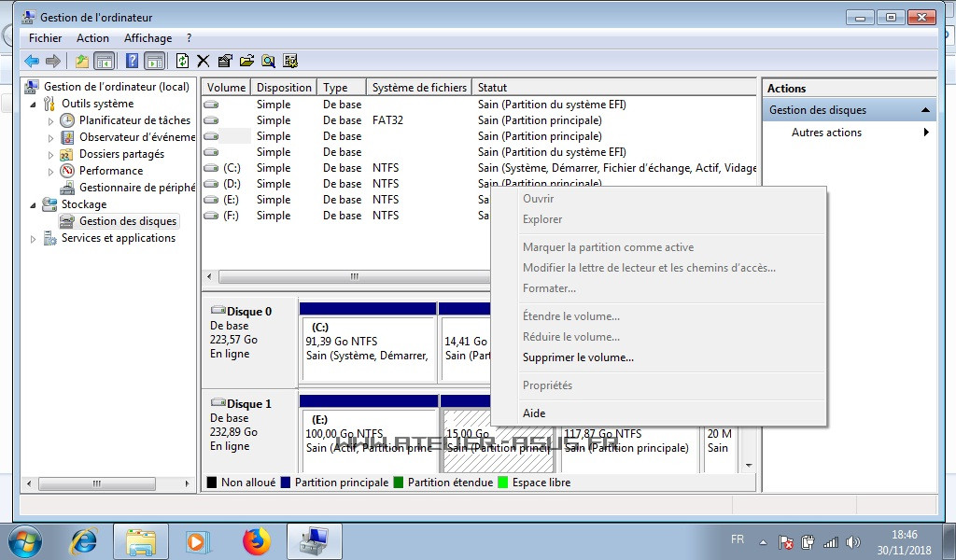956x560 pixels.
Task: Choose Propriétés in the context menu
Action: [547, 385]
